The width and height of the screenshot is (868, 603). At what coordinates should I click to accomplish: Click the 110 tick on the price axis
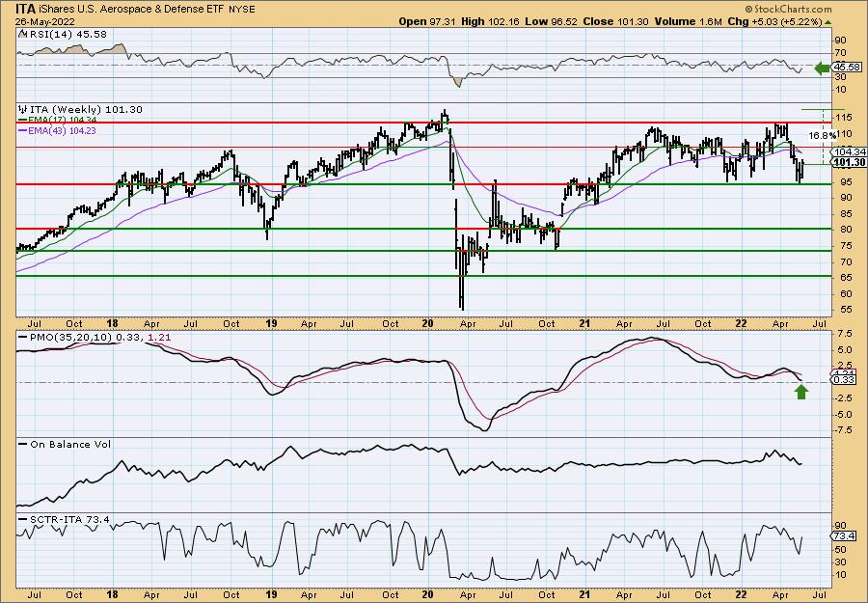844,133
